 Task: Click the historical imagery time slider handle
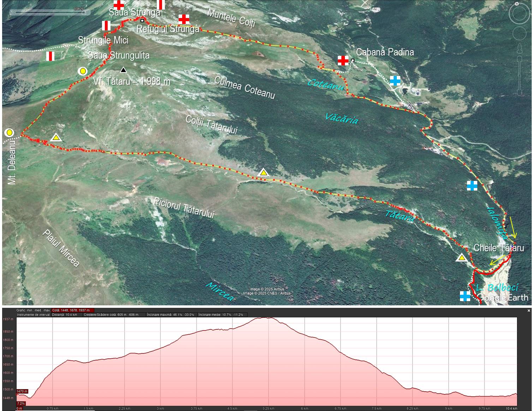pyautogui.click(x=84, y=13)
